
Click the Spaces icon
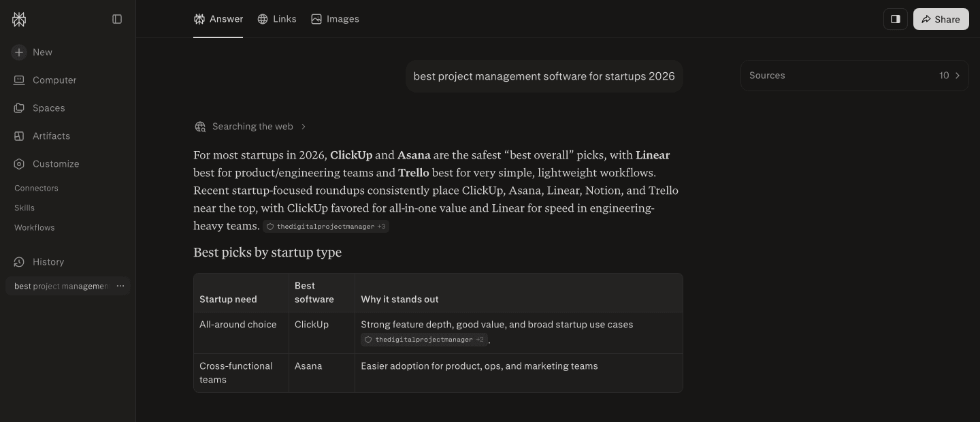[19, 108]
